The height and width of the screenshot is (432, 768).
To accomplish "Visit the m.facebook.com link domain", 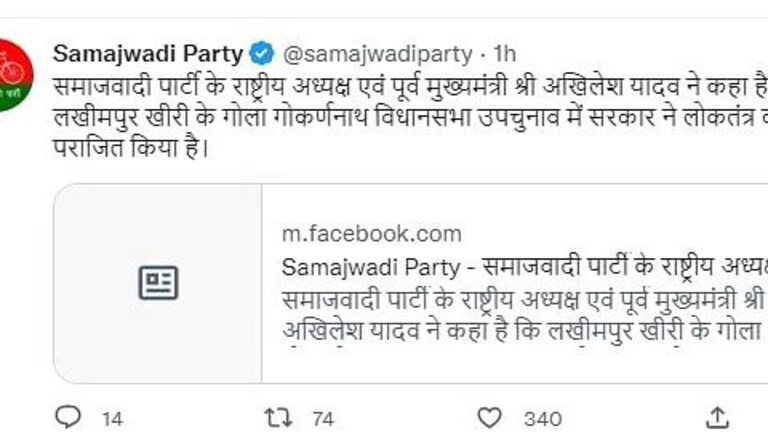I will pos(372,234).
